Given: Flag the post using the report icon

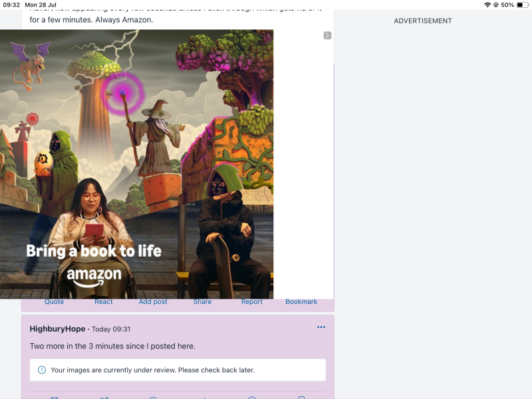Looking at the screenshot, I should tap(251, 397).
